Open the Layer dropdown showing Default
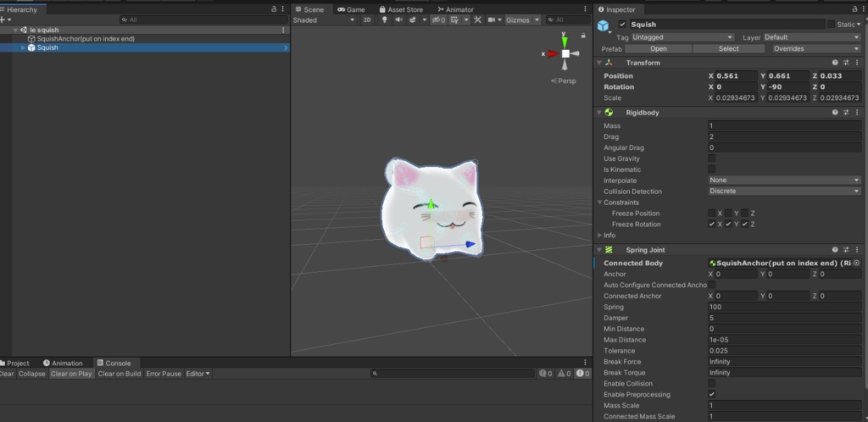868x422 pixels. [x=812, y=37]
